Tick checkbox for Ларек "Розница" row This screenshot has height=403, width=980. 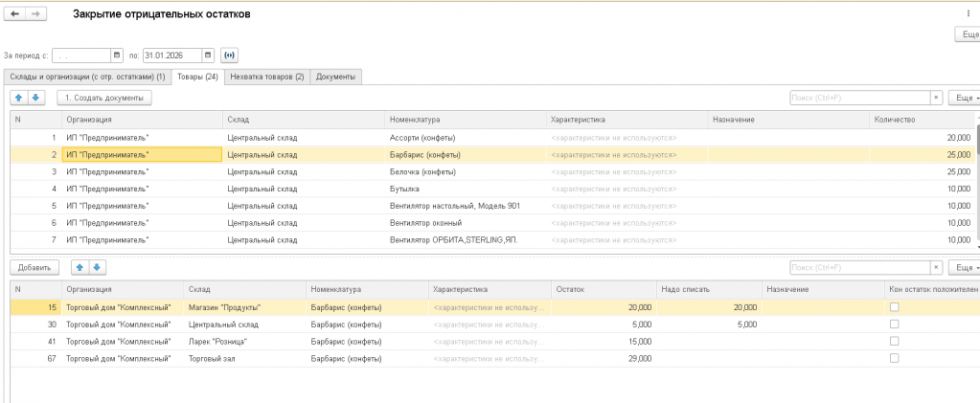click(894, 341)
